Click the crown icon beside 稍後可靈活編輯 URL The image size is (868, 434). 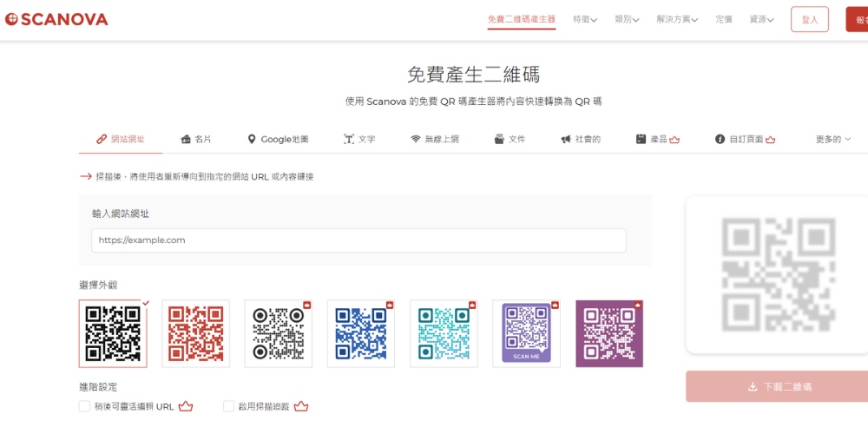[x=186, y=406]
